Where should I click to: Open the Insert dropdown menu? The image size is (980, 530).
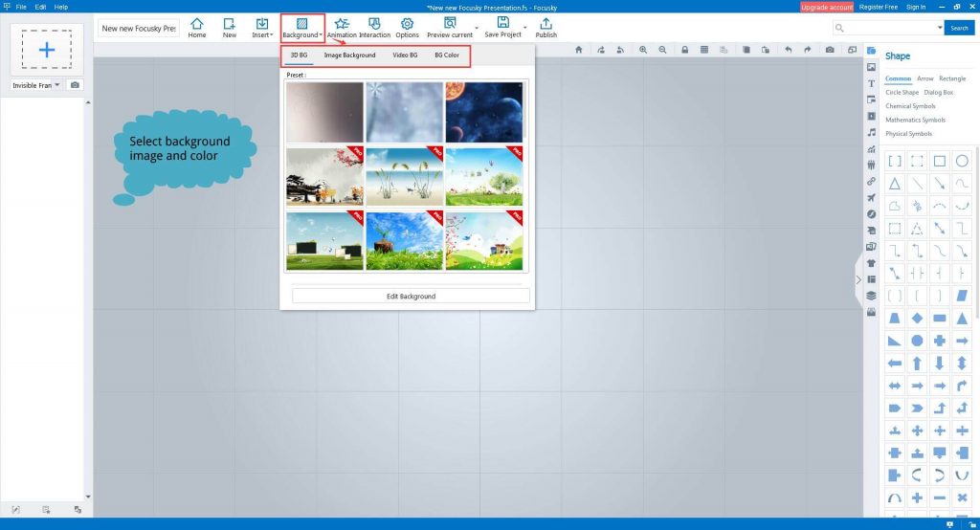click(261, 27)
